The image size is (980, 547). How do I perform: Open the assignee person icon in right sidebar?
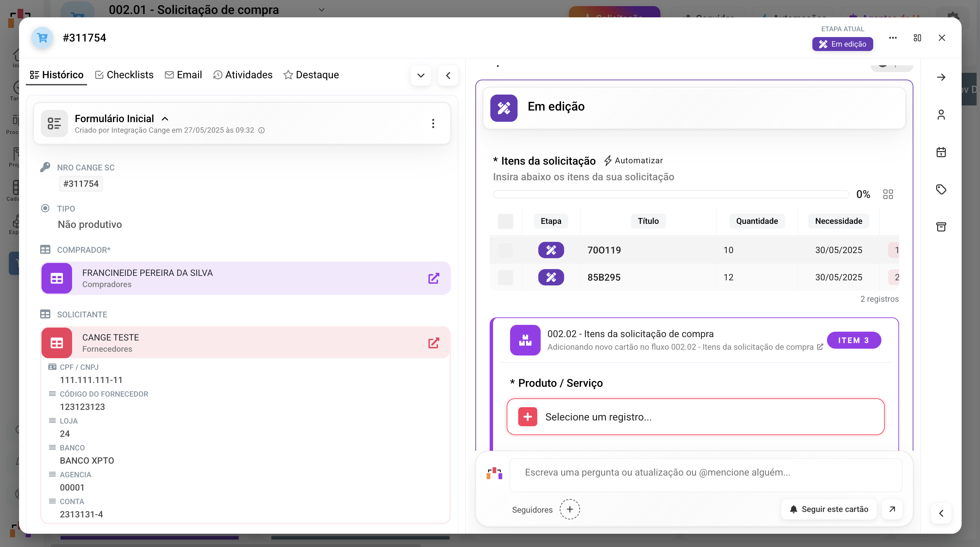pos(941,115)
